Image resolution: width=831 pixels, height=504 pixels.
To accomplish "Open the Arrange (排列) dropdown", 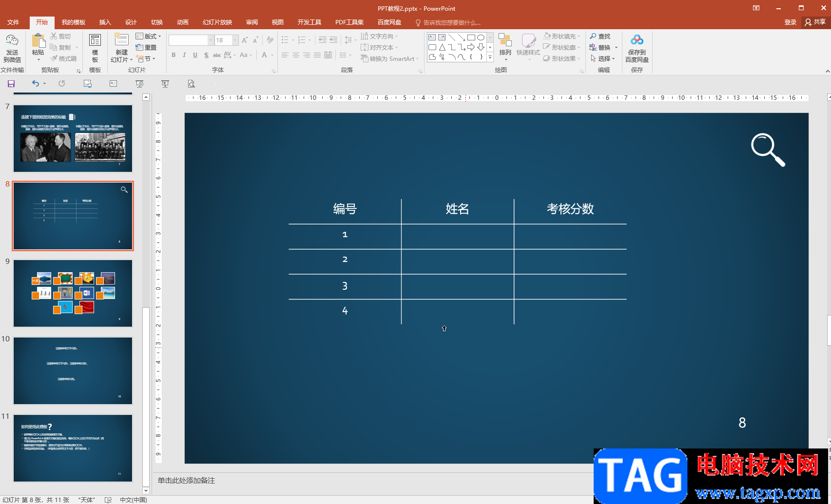I will coord(505,47).
